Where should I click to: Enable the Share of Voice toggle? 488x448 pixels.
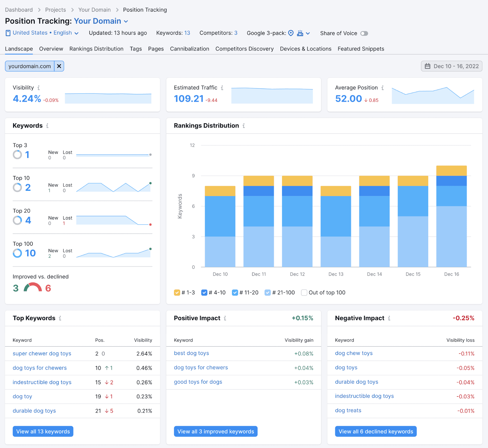click(364, 33)
